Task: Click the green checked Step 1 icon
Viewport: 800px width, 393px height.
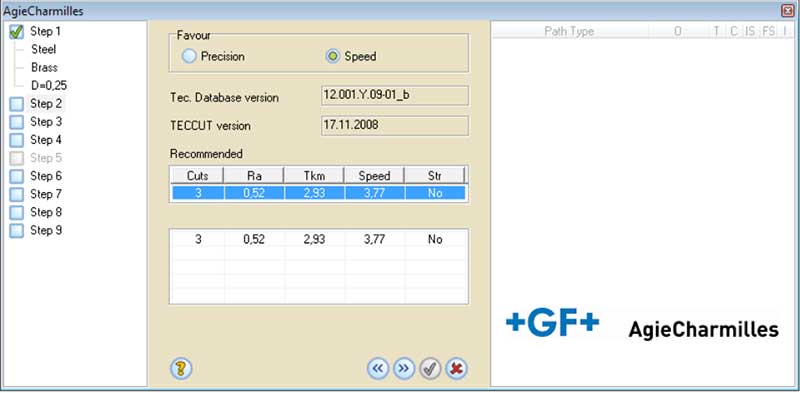Action: (17, 32)
